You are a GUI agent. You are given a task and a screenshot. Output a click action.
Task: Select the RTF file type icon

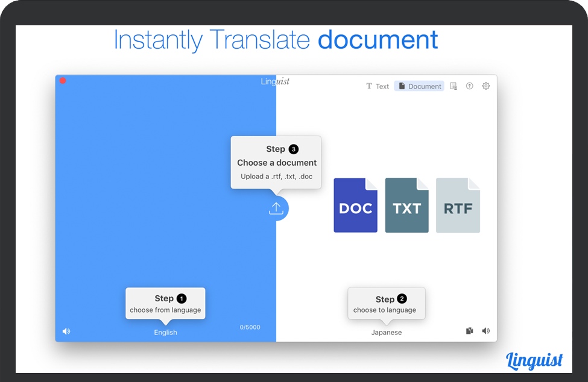tap(458, 205)
